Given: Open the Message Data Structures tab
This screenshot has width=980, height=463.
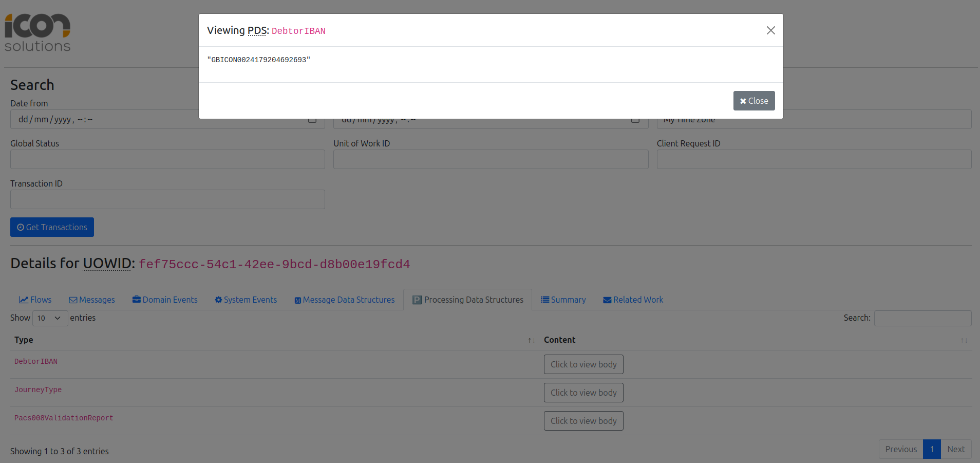Looking at the screenshot, I should pyautogui.click(x=345, y=300).
